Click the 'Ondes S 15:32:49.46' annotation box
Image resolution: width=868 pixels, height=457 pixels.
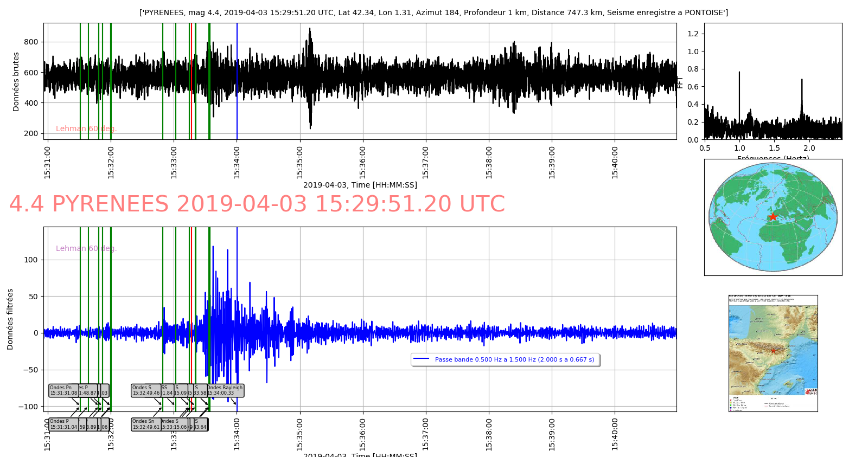(145, 390)
